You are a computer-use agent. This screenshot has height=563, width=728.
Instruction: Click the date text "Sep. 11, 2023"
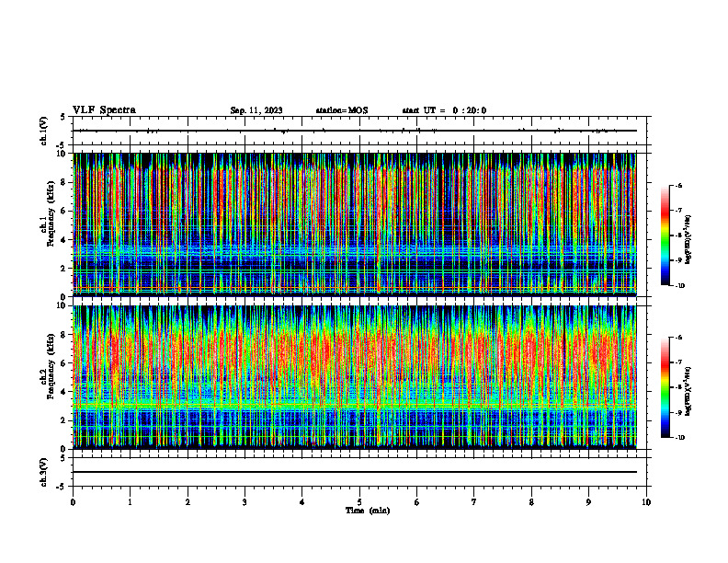(256, 110)
